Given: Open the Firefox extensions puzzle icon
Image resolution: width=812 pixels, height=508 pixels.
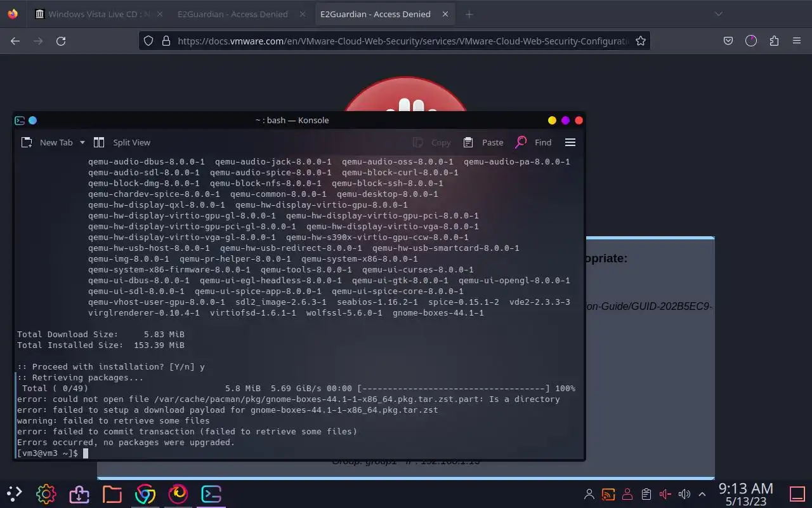Looking at the screenshot, I should click(774, 41).
